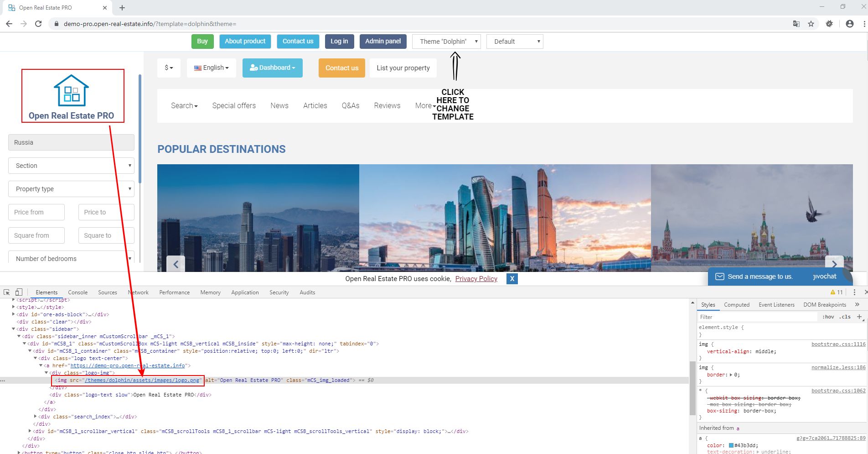
Task: Open the Computed styles tab
Action: (x=736, y=304)
